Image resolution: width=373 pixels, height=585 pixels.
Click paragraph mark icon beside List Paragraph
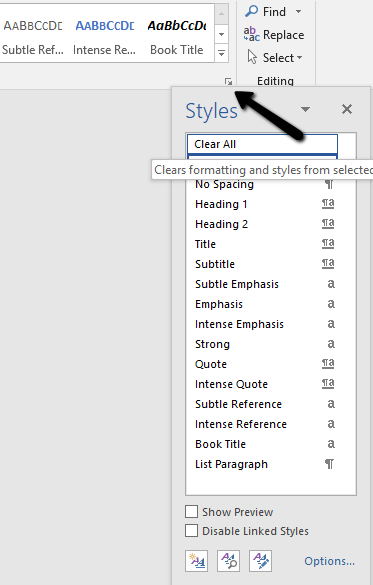coord(329,464)
